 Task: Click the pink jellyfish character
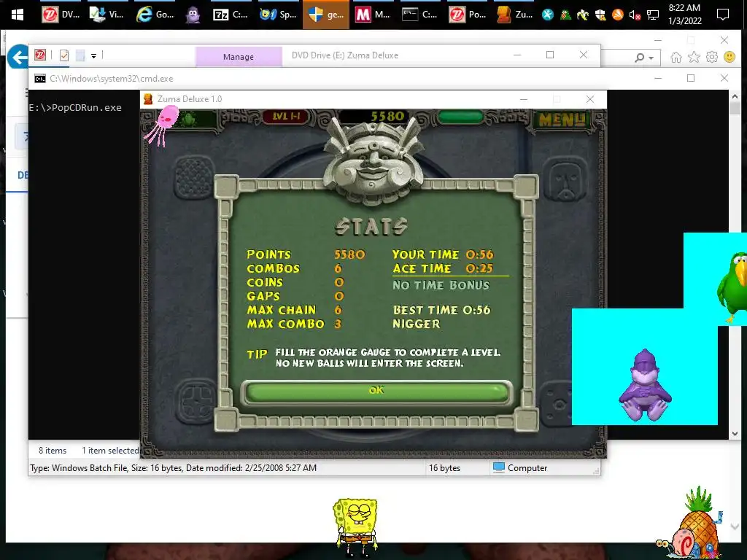pyautogui.click(x=163, y=125)
